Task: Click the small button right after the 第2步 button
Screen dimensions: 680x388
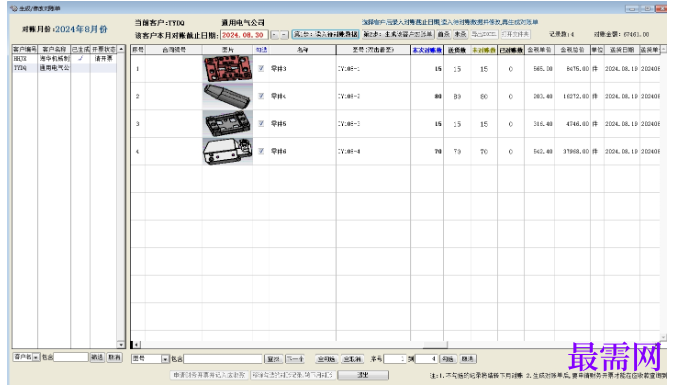Action: coord(444,34)
